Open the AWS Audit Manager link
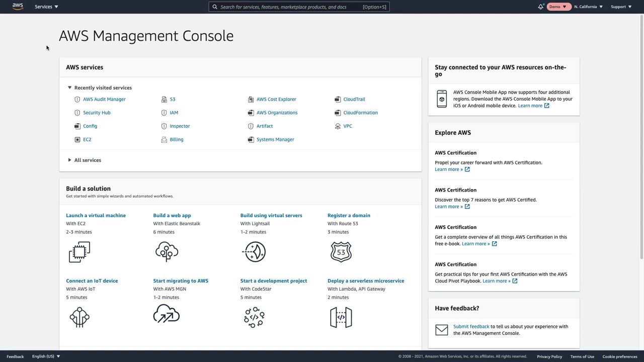Image resolution: width=644 pixels, height=362 pixels. coord(104,100)
